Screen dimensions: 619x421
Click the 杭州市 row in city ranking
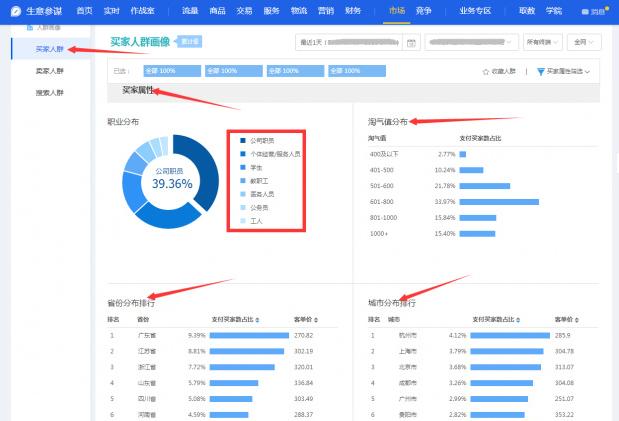click(484, 335)
